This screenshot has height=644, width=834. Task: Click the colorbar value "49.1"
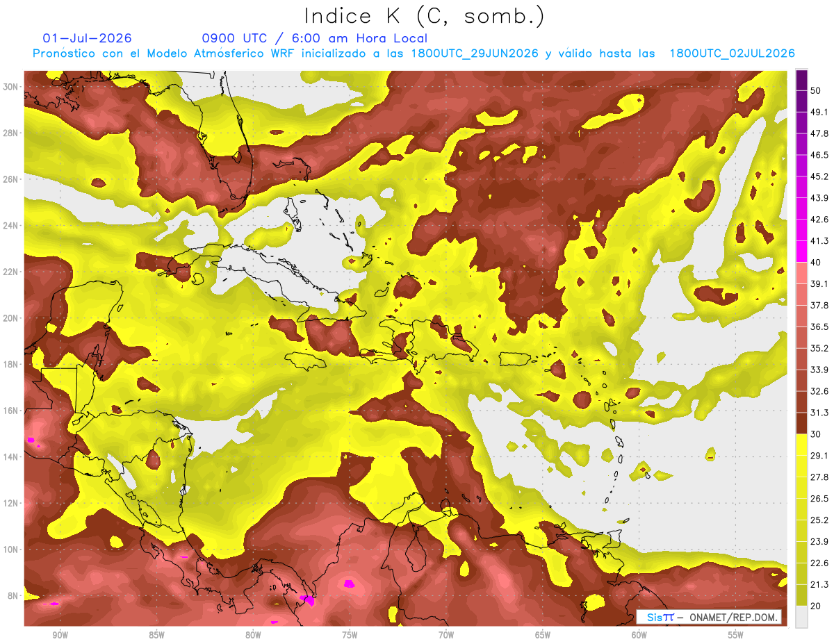818,112
